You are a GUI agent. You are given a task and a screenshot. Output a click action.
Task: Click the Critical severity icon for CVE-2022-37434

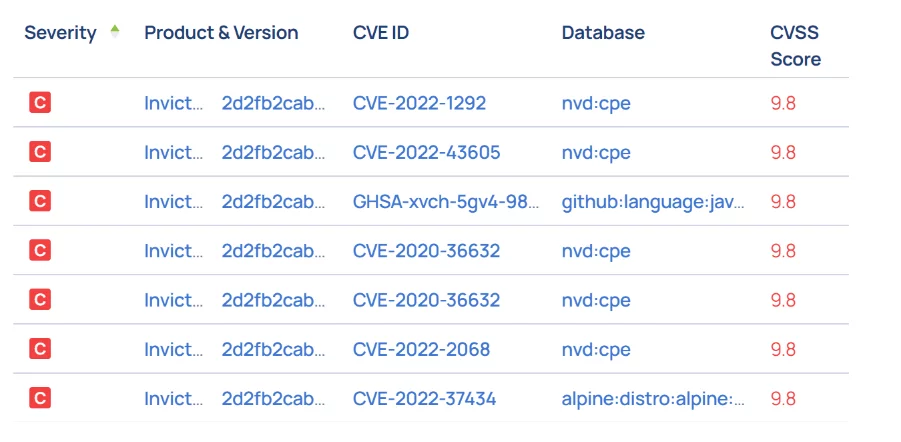(x=40, y=398)
